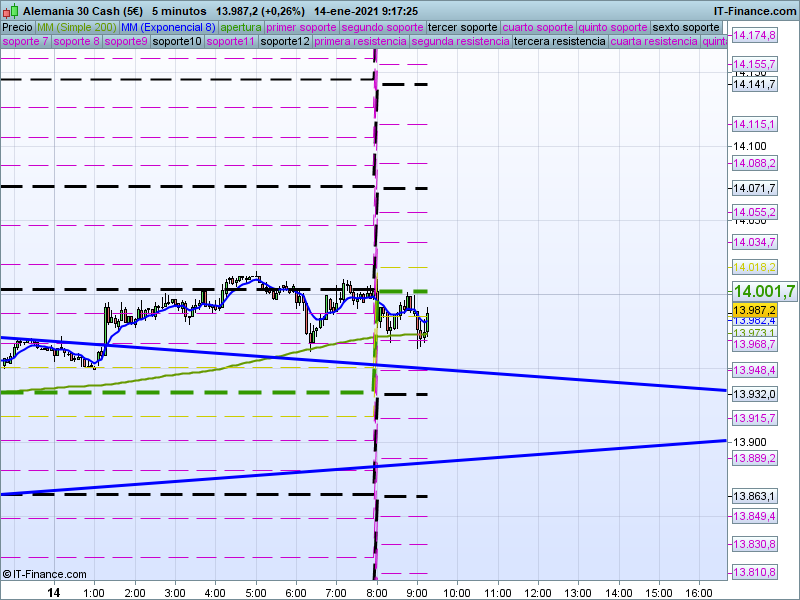800x600 pixels.
Task: Select the cuarto soporte legend label
Action: pos(539,27)
